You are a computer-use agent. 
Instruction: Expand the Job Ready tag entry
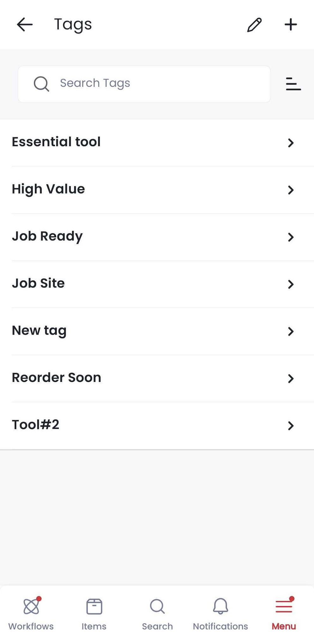pos(291,237)
